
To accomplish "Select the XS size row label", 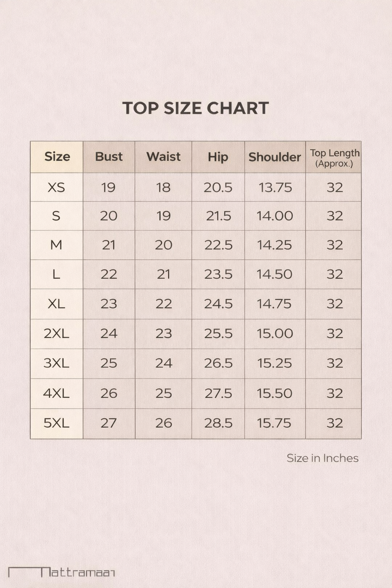I will tap(56, 188).
